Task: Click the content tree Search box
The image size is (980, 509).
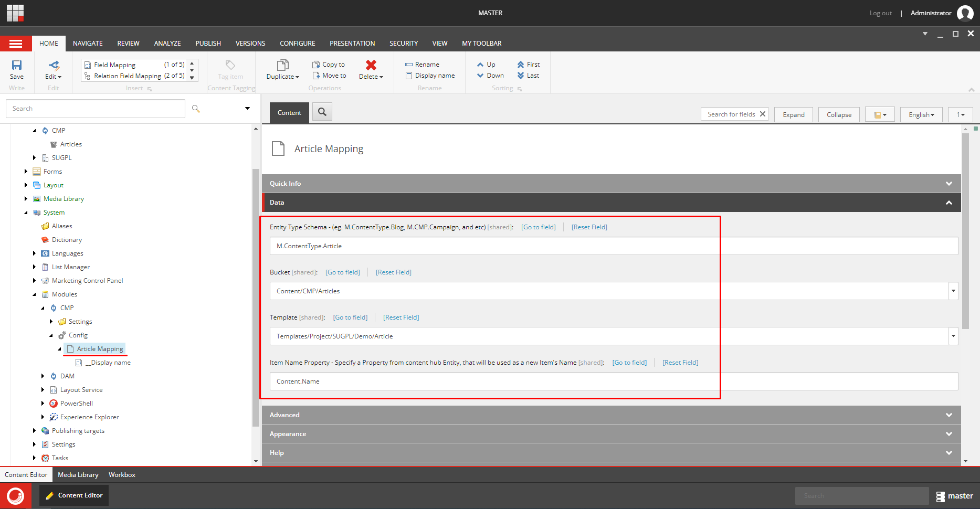Action: 95,109
